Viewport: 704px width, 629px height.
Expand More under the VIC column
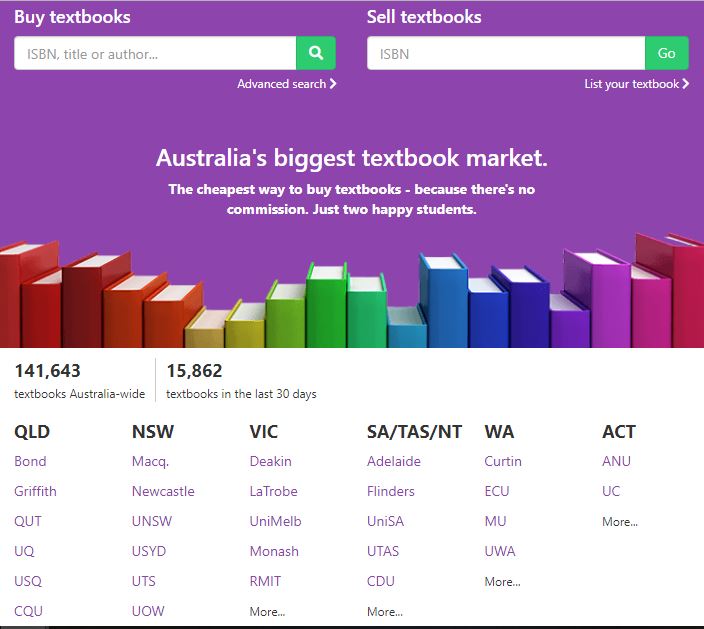[x=267, y=611]
